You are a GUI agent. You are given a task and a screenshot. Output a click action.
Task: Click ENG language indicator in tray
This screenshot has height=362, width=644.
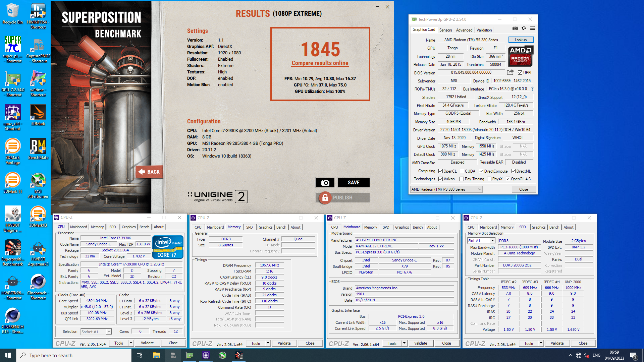[x=596, y=355]
